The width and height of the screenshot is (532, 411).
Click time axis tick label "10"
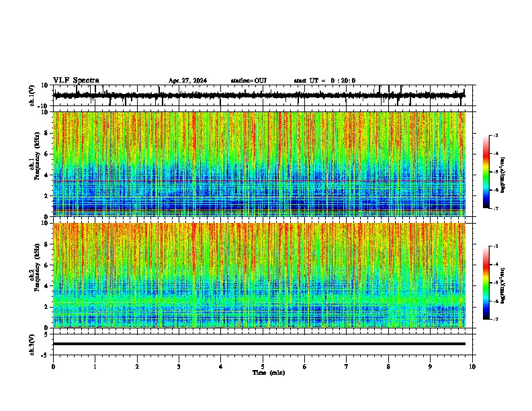point(472,367)
